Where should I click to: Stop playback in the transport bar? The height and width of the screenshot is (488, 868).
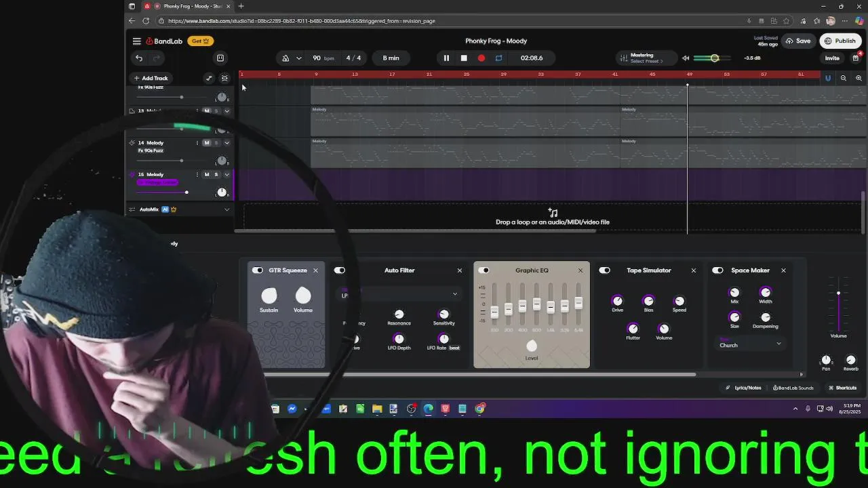(464, 58)
